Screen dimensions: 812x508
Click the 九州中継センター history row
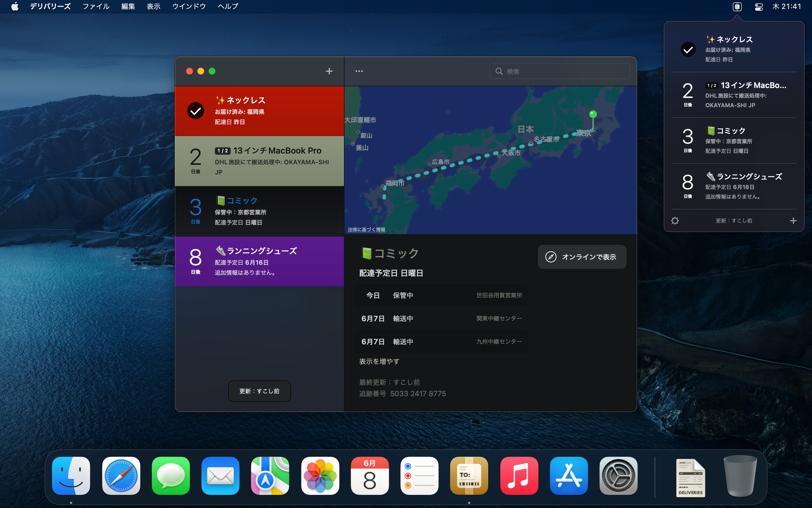tap(441, 342)
